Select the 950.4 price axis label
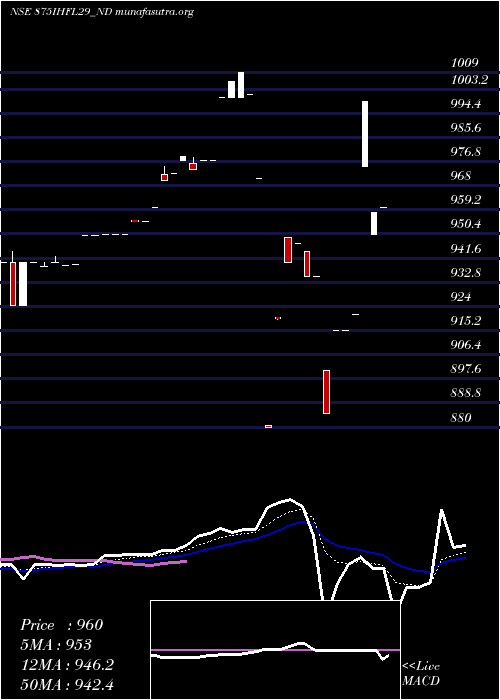500x700 pixels. pos(466,224)
